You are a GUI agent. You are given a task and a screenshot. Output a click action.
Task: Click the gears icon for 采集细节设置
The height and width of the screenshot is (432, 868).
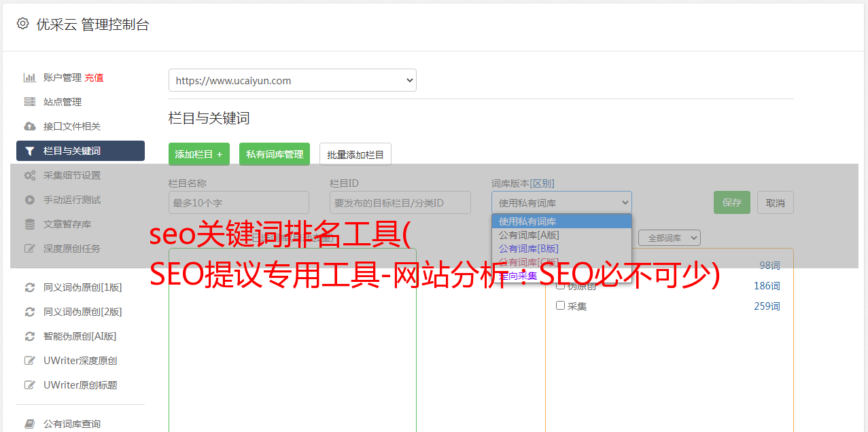pos(29,175)
